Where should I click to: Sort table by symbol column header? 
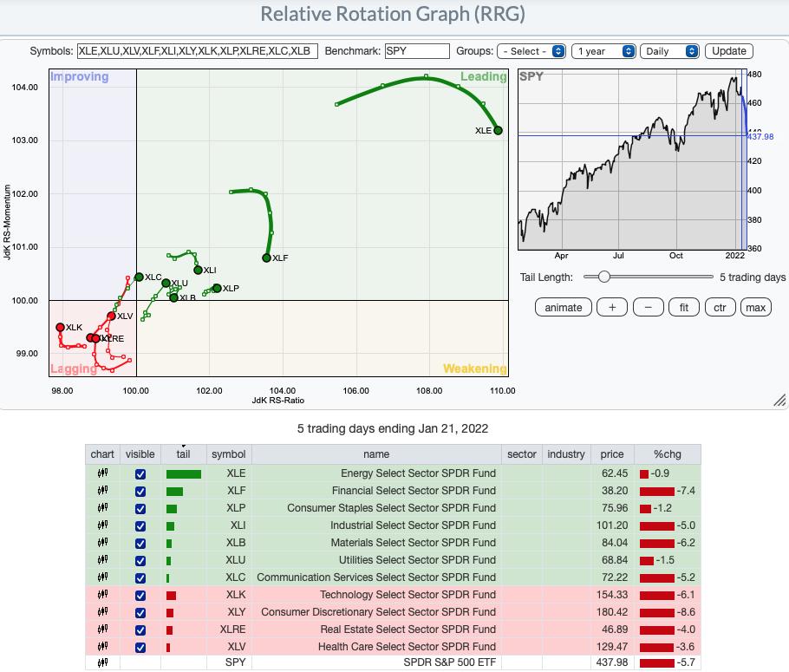(228, 453)
